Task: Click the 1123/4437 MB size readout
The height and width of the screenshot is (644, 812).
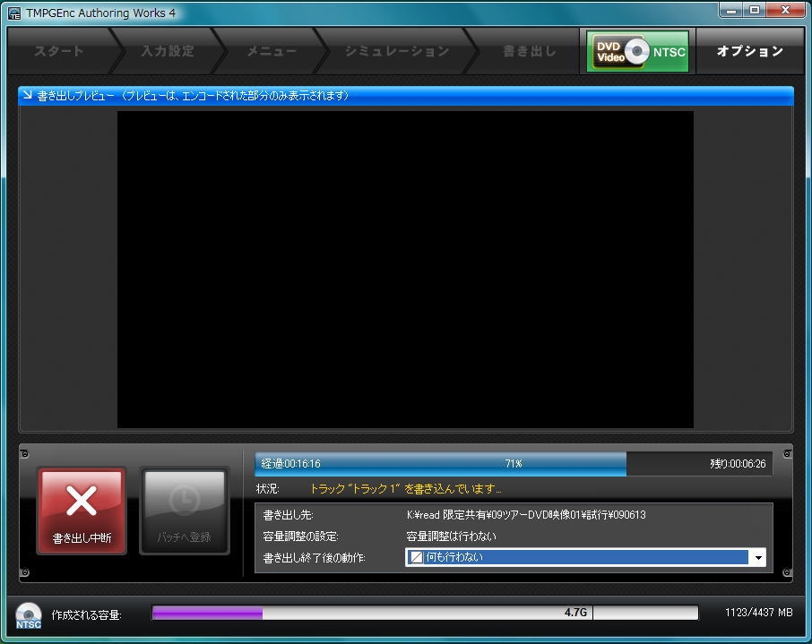Action: pos(758,613)
